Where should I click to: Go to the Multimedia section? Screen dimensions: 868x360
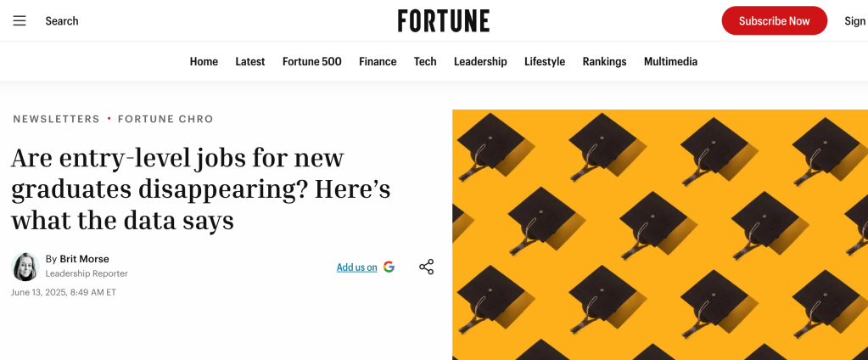pos(670,61)
